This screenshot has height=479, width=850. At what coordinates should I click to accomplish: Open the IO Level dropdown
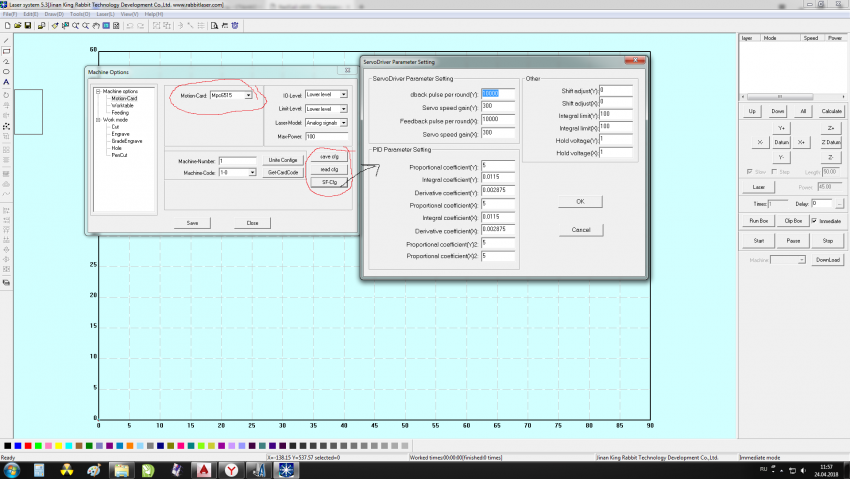[344, 94]
